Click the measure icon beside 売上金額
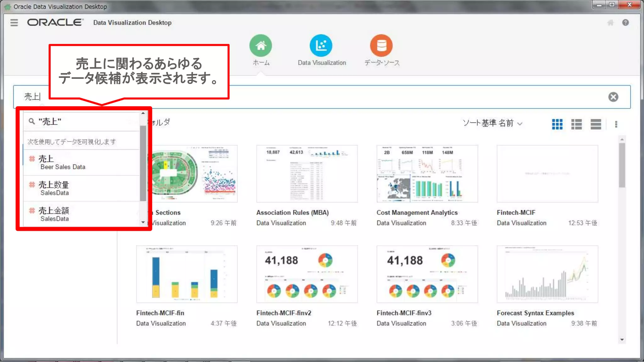The width and height of the screenshot is (644, 362). tap(32, 211)
